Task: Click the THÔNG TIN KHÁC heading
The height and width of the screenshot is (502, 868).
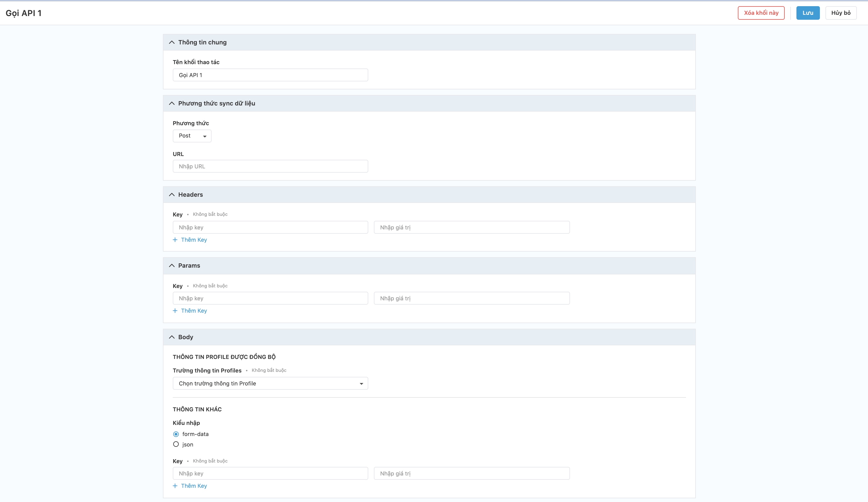Action: [x=197, y=409]
